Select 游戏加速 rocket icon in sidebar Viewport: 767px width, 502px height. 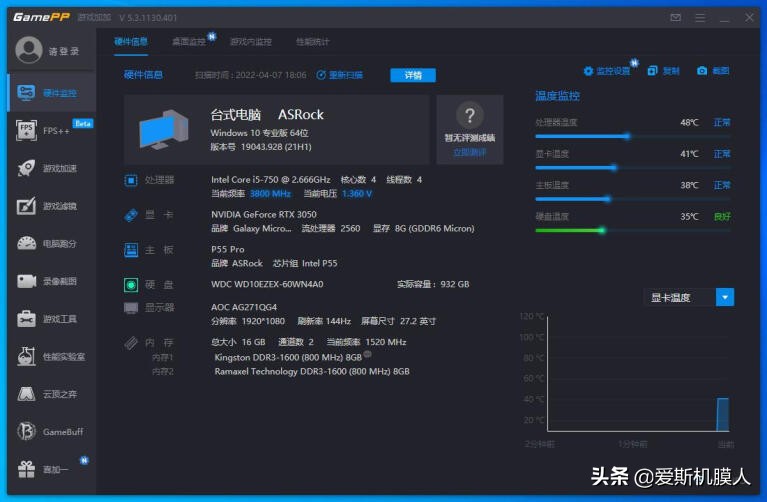[26, 168]
